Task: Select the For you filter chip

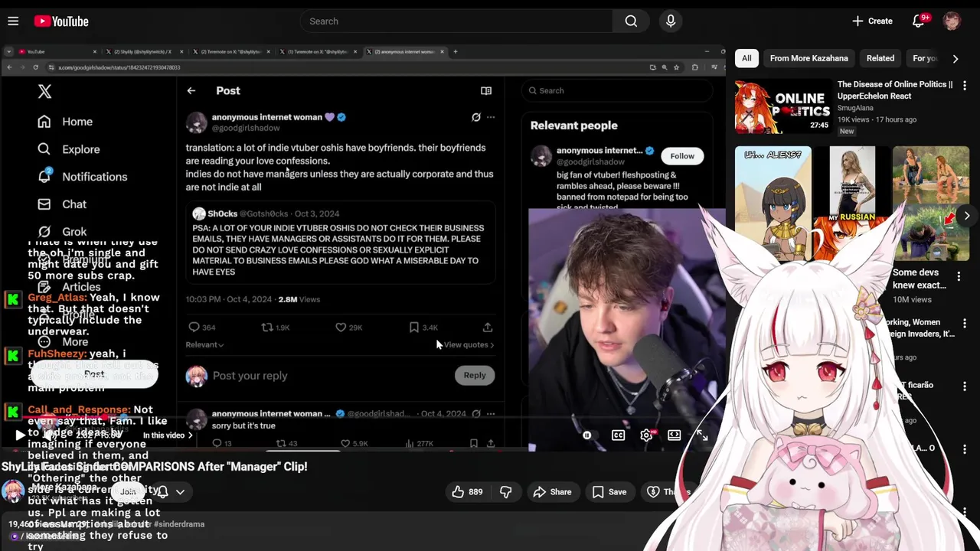Action: [x=925, y=58]
